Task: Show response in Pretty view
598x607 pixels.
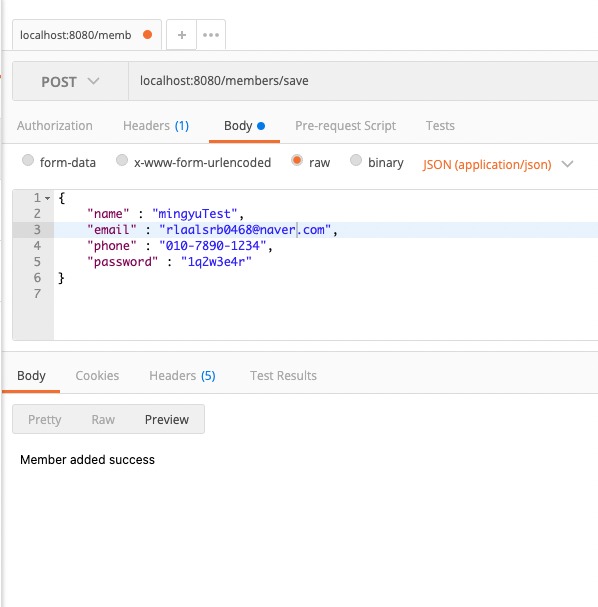Action: (45, 420)
